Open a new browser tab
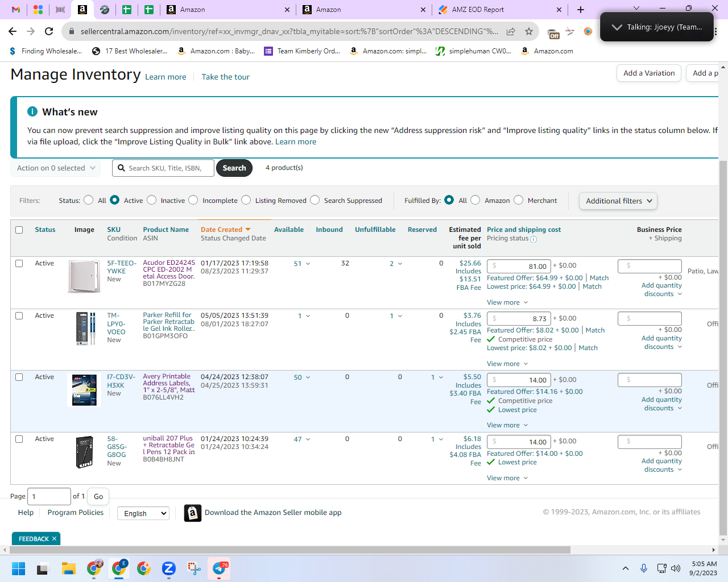This screenshot has width=728, height=582. (x=581, y=10)
